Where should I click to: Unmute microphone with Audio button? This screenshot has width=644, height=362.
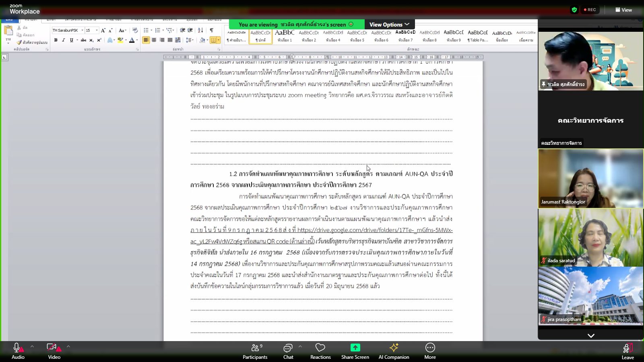(18, 351)
